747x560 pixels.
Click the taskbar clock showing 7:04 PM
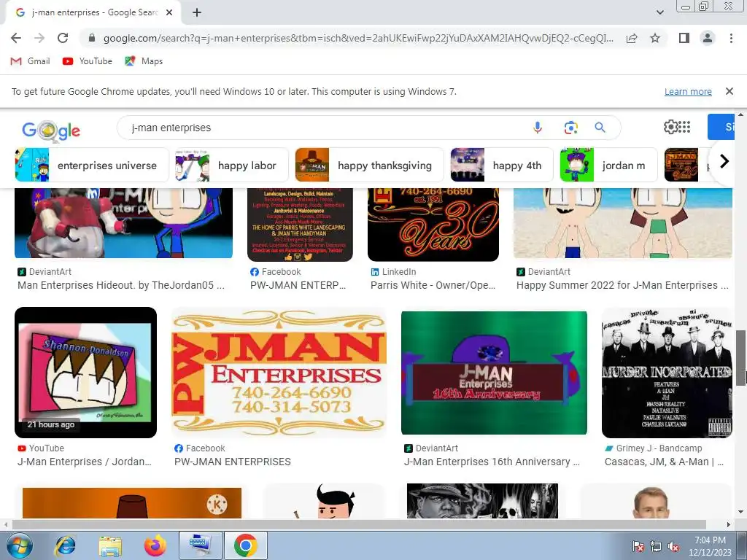pos(710,546)
